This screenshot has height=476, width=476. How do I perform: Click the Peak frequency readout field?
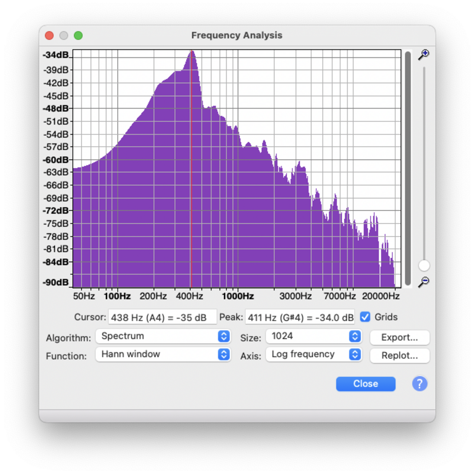coord(300,317)
